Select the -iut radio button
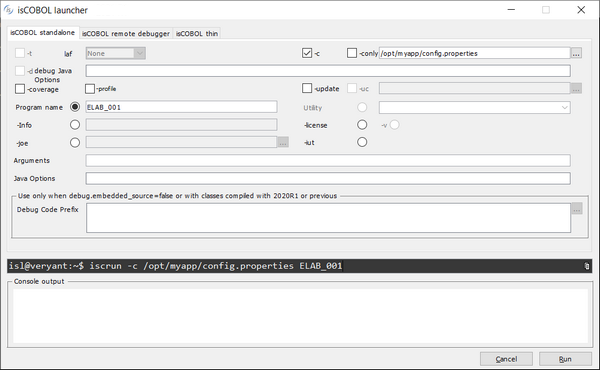600x370 pixels. pyautogui.click(x=362, y=142)
